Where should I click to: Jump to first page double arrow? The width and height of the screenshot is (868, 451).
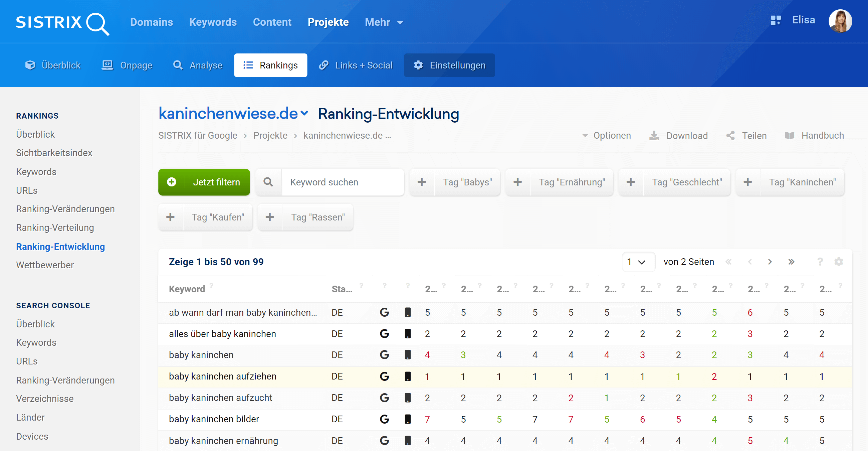point(728,262)
